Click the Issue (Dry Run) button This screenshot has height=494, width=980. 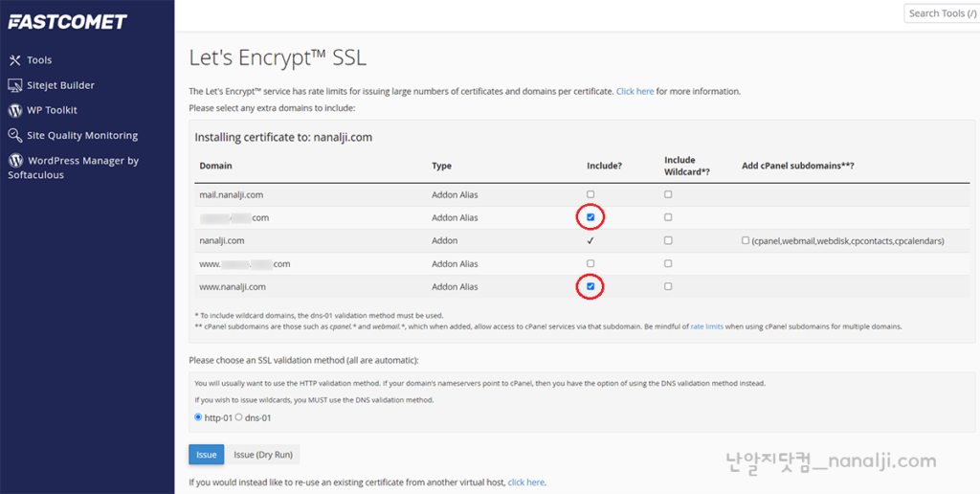(263, 454)
